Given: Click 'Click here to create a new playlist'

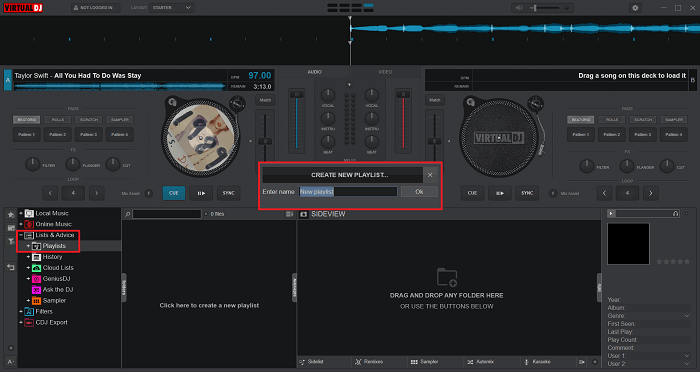Looking at the screenshot, I should click(x=209, y=305).
